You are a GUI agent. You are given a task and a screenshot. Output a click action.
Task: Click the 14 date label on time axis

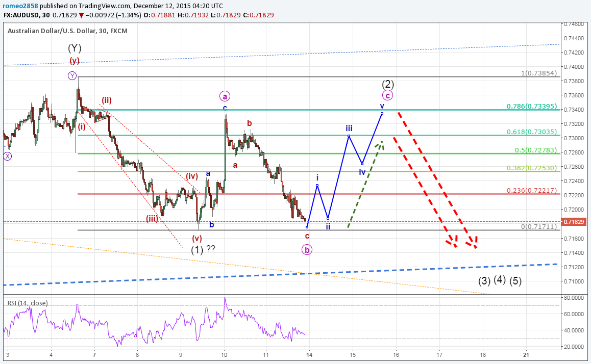coord(309,355)
